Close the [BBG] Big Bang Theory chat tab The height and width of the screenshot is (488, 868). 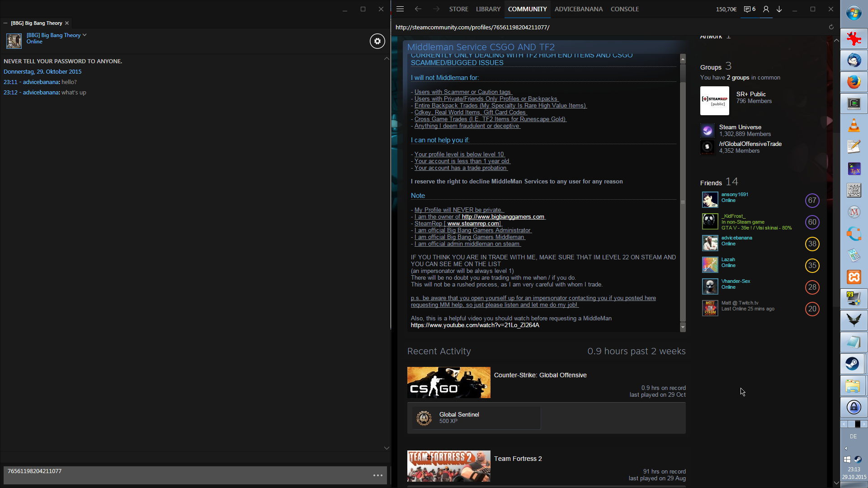(x=67, y=23)
